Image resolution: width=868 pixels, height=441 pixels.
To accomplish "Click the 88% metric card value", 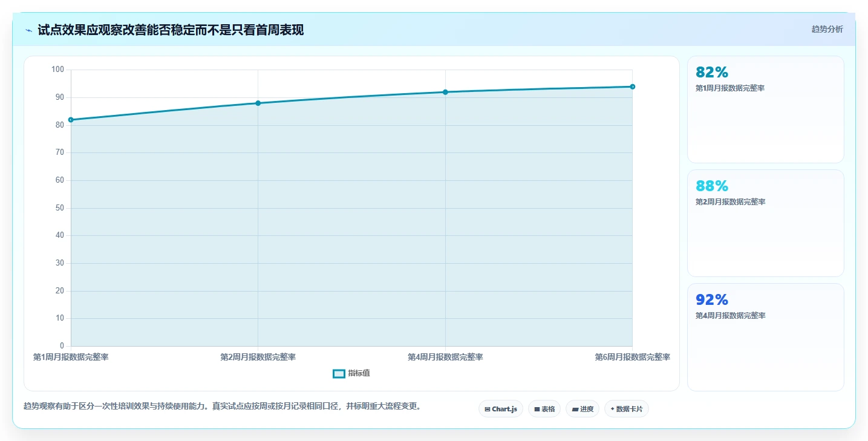I will click(712, 186).
